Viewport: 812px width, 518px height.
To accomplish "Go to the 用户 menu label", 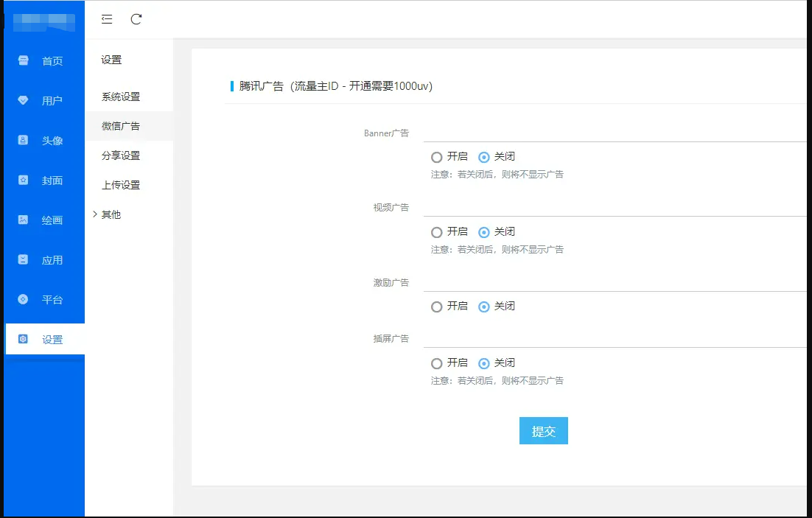I will click(x=52, y=101).
